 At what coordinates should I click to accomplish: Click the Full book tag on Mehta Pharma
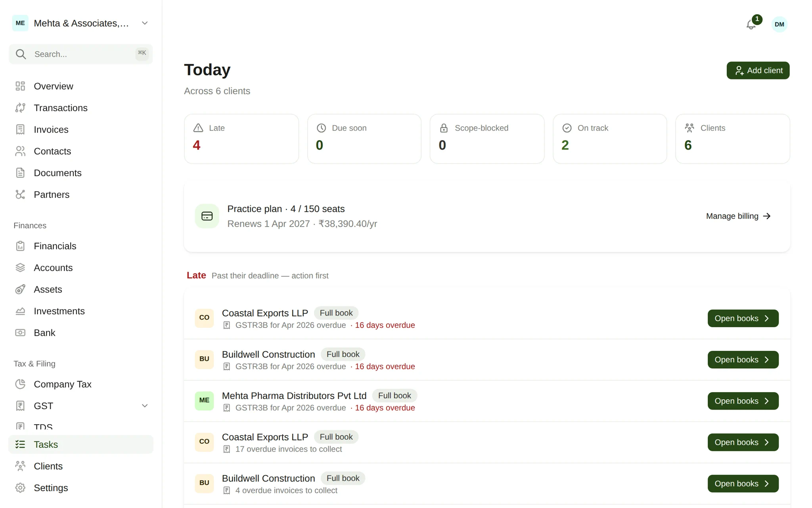point(395,396)
